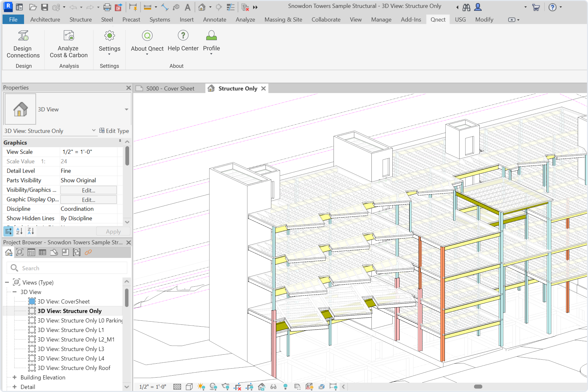Open the 3D View type selector dropdown
The width and height of the screenshot is (588, 392).
click(x=126, y=109)
